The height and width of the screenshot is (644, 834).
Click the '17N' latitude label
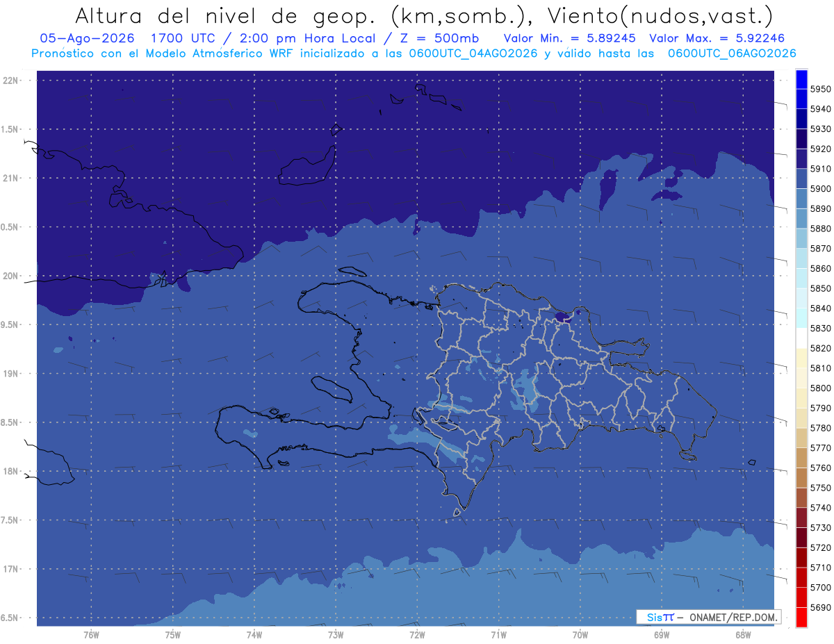[10, 569]
